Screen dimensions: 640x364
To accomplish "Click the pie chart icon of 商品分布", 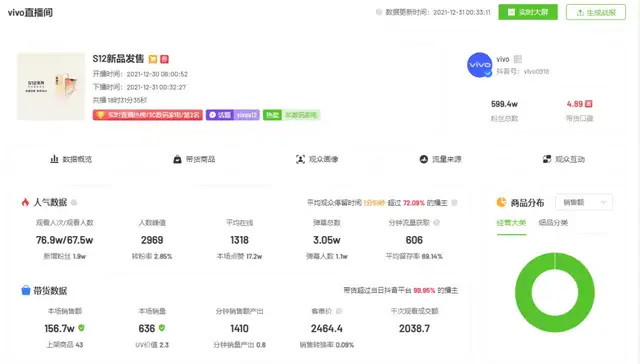I will tap(501, 202).
